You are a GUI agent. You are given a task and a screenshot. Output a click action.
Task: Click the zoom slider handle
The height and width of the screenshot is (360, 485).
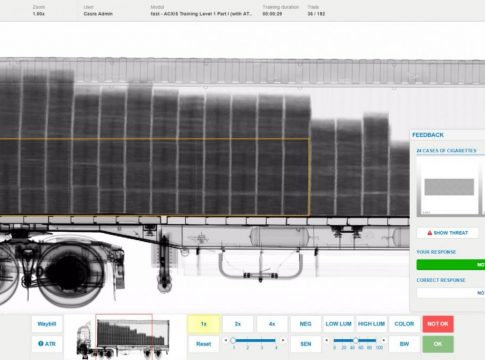click(233, 340)
